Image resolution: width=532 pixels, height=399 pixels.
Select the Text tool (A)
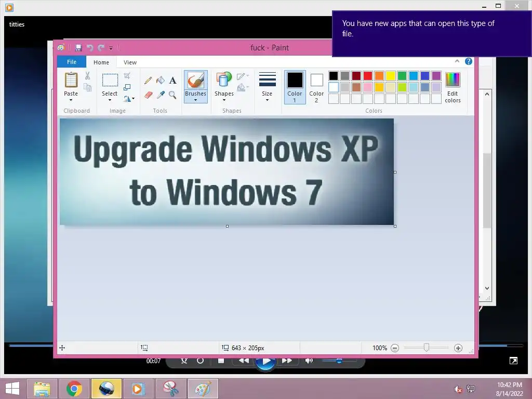pos(172,81)
